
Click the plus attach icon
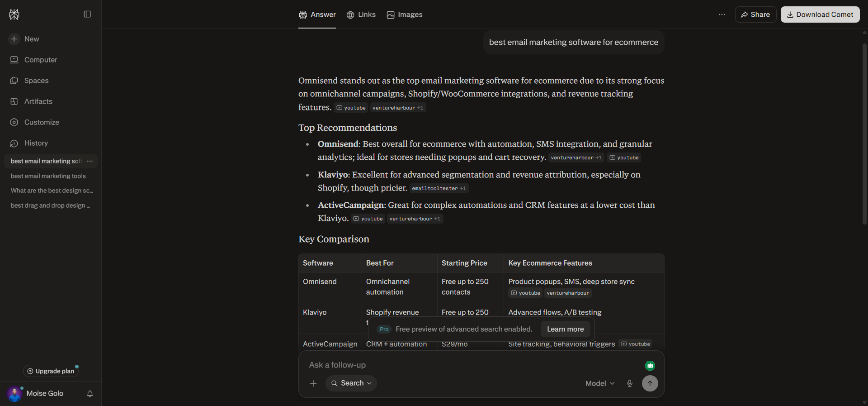[x=313, y=383]
